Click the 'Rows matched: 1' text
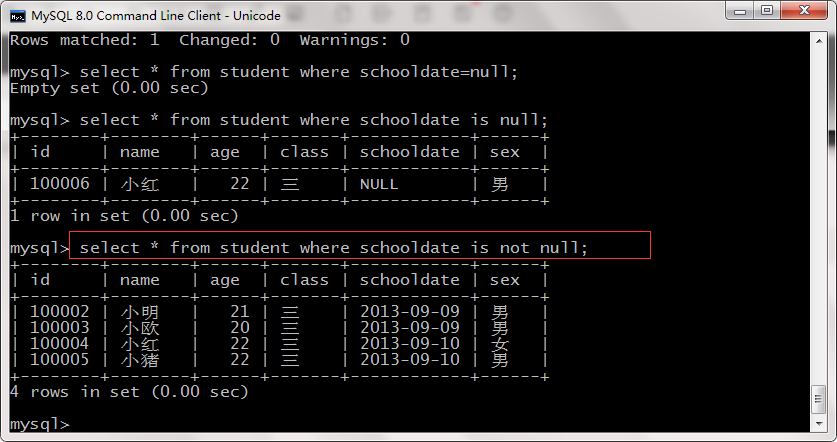837x442 pixels. (84, 40)
